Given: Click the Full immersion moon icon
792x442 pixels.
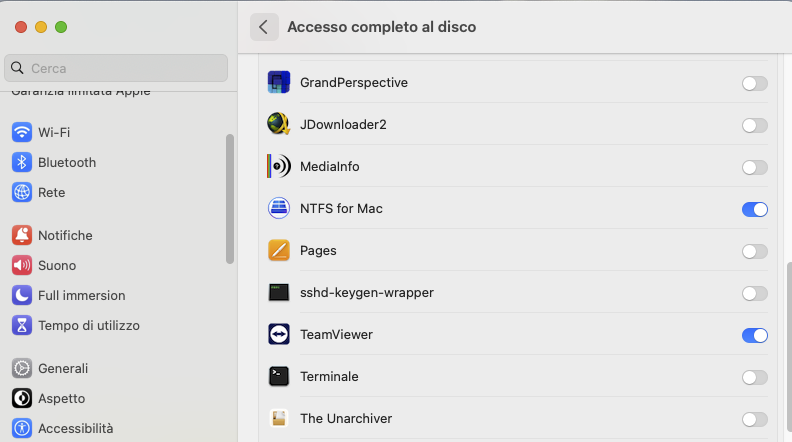Looking at the screenshot, I should pos(22,296).
